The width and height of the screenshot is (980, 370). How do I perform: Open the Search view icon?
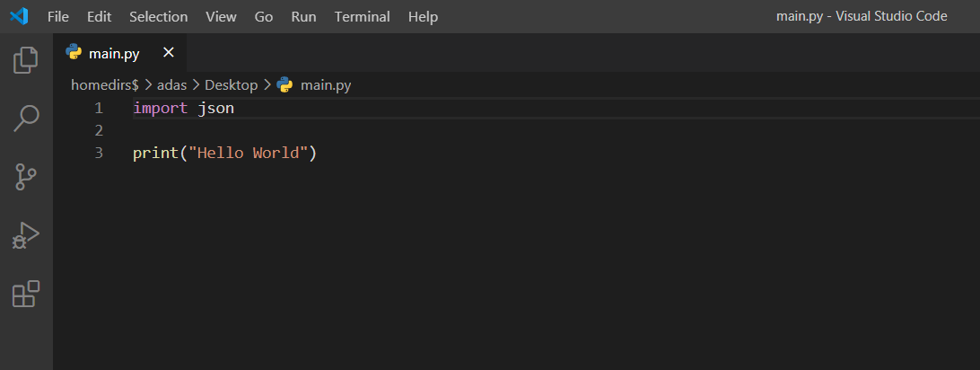pyautogui.click(x=26, y=119)
